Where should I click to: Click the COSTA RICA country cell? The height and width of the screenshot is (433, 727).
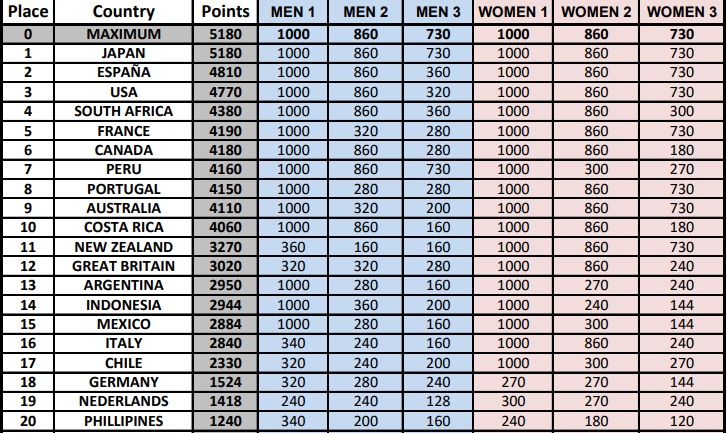[123, 227]
